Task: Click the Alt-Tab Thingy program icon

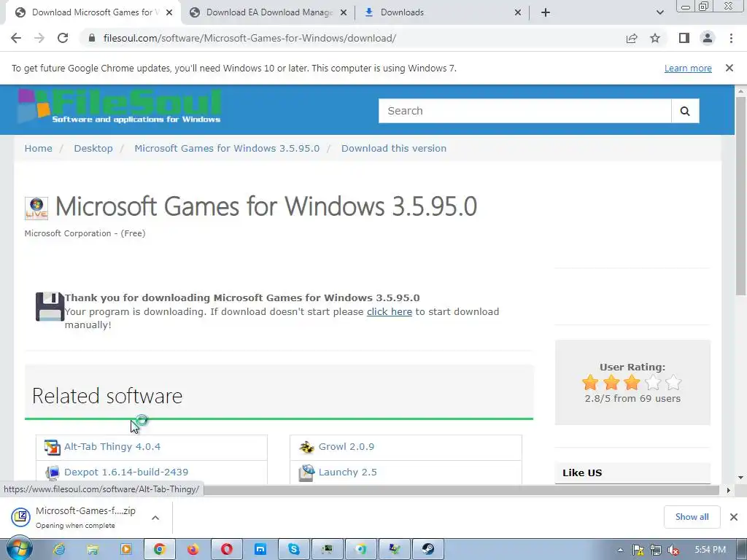Action: pos(52,447)
